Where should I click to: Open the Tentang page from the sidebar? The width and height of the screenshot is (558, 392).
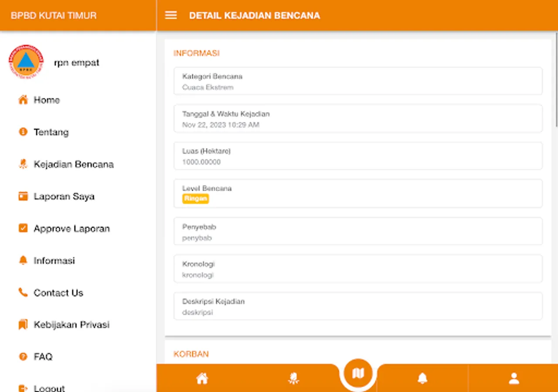[51, 132]
